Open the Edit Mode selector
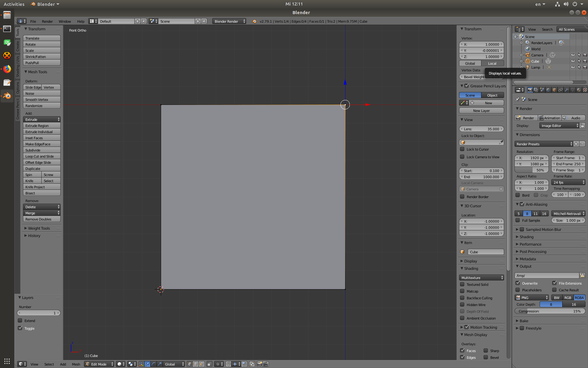The width and height of the screenshot is (588, 368). click(99, 364)
